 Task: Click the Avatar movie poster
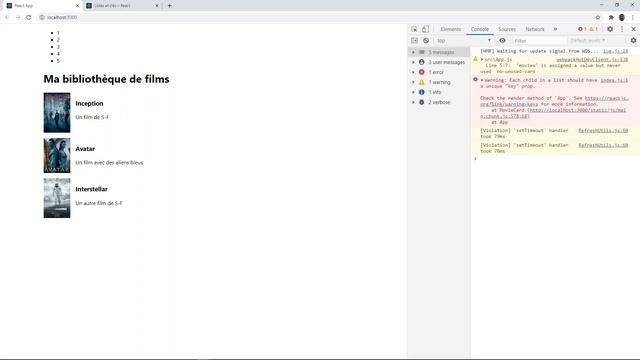pyautogui.click(x=57, y=156)
